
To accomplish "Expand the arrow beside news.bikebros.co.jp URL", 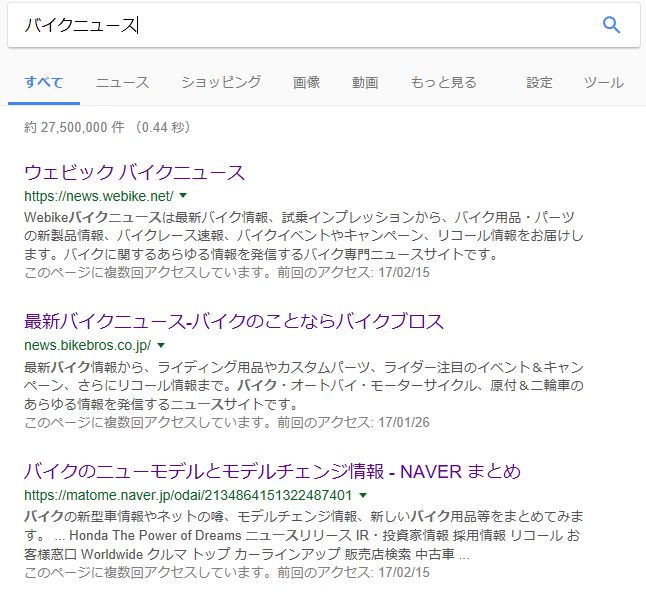I will coord(161,345).
